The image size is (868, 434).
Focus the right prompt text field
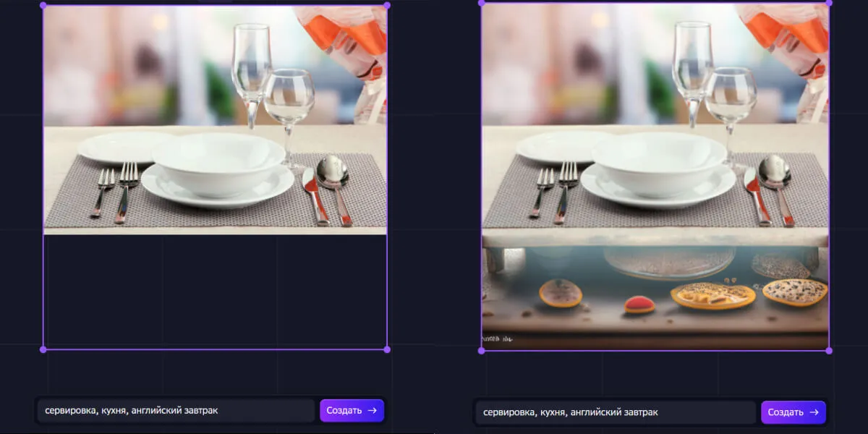click(x=616, y=412)
